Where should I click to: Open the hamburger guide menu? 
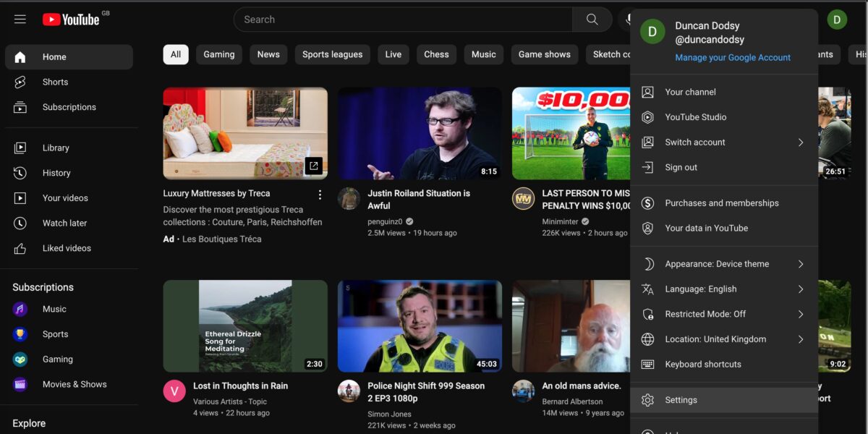20,20
